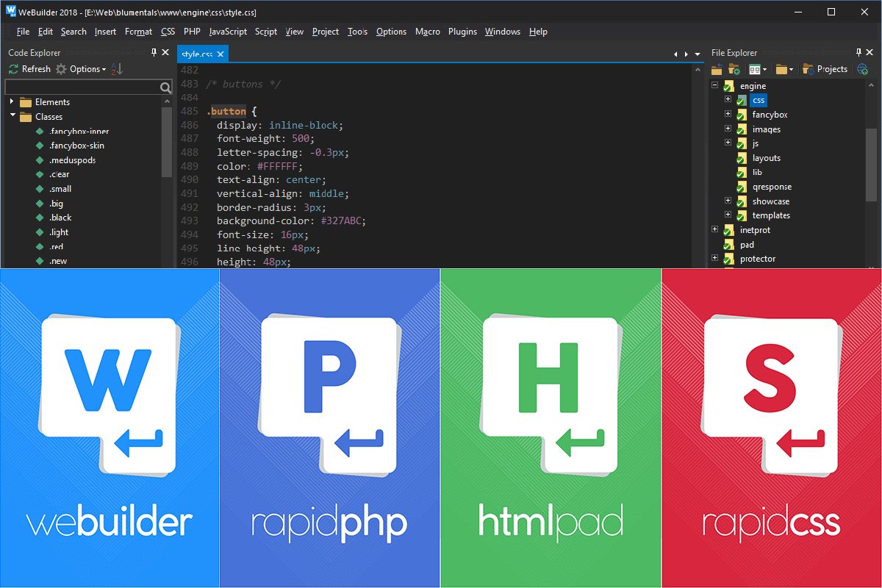Viewport: 882px width, 588px height.
Task: Open the PHP menu
Action: (x=192, y=32)
